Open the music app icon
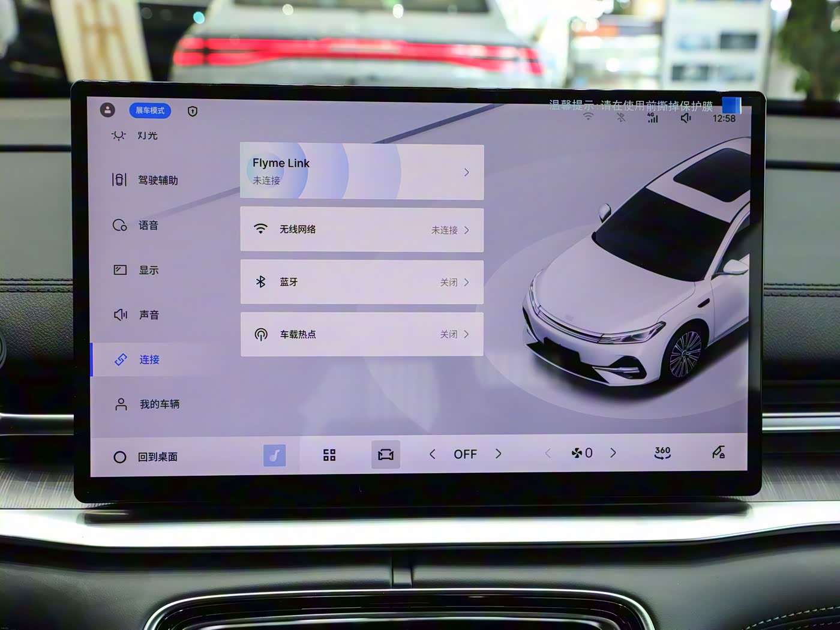 coord(274,455)
